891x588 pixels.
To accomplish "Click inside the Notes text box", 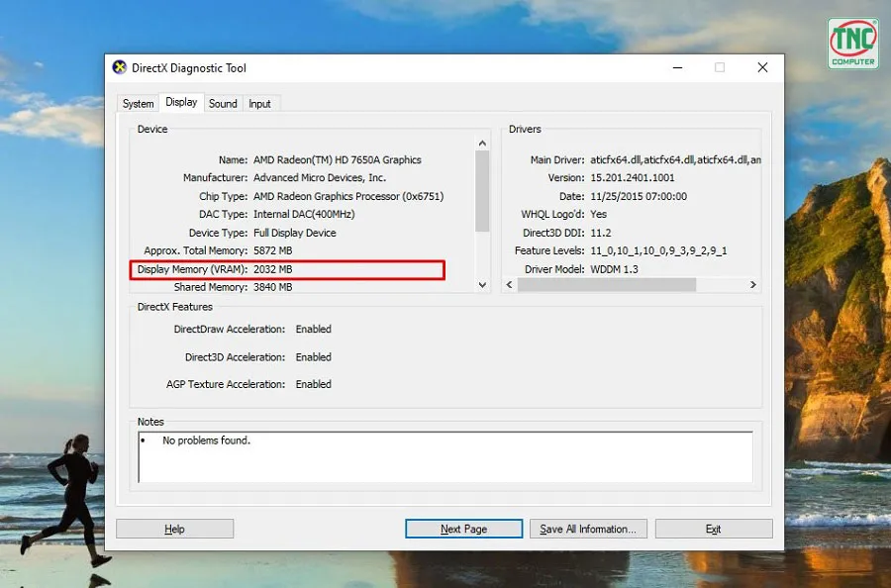I will coord(445,456).
